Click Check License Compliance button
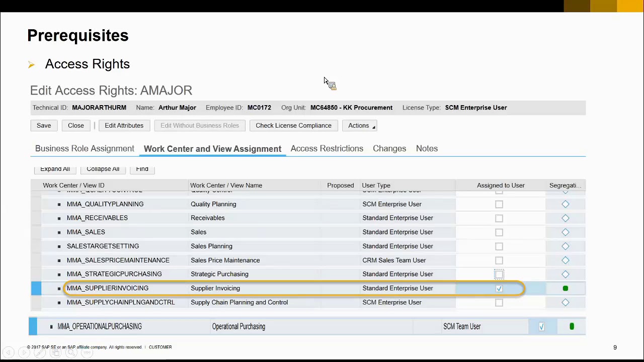Viewport: 644px width, 362px height. click(293, 126)
